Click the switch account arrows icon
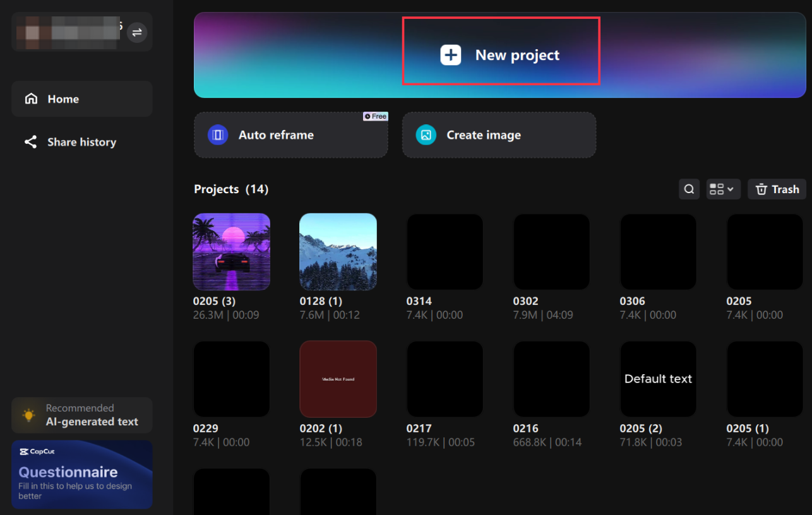Screen dimensions: 812x515 [137, 32]
